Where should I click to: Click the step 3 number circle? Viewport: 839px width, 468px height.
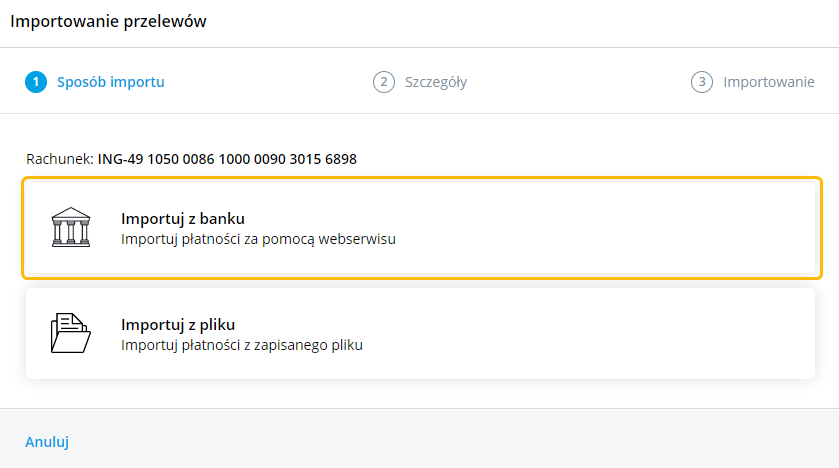pyautogui.click(x=702, y=82)
